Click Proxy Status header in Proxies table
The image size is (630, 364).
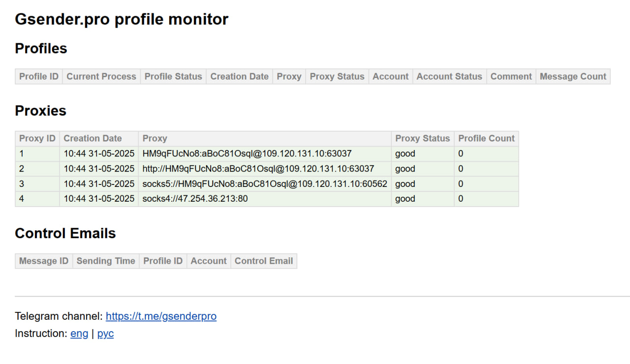[423, 138]
